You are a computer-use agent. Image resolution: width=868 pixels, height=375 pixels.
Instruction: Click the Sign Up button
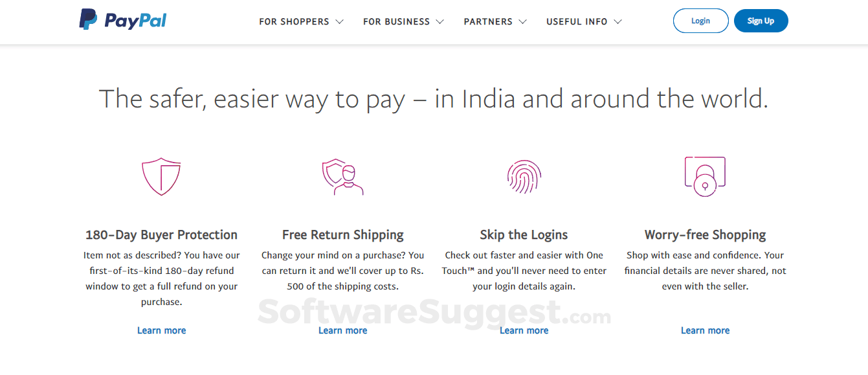point(761,20)
